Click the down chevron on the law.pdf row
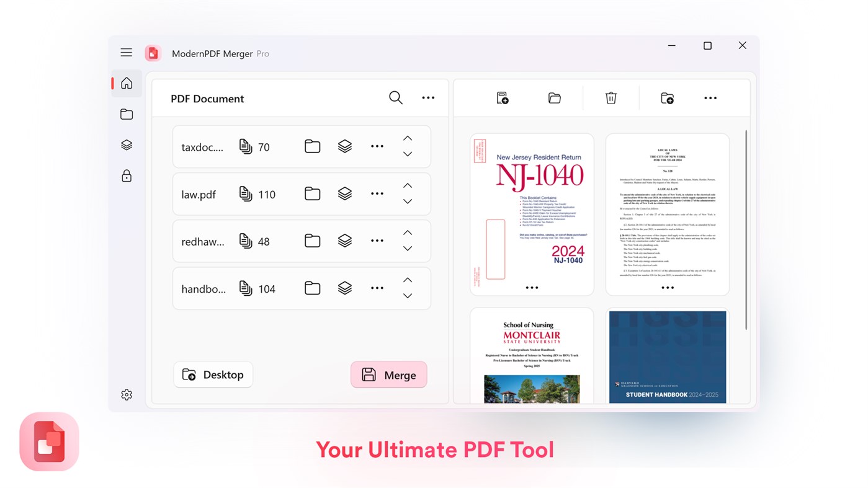The height and width of the screenshot is (488, 868). [x=407, y=201]
